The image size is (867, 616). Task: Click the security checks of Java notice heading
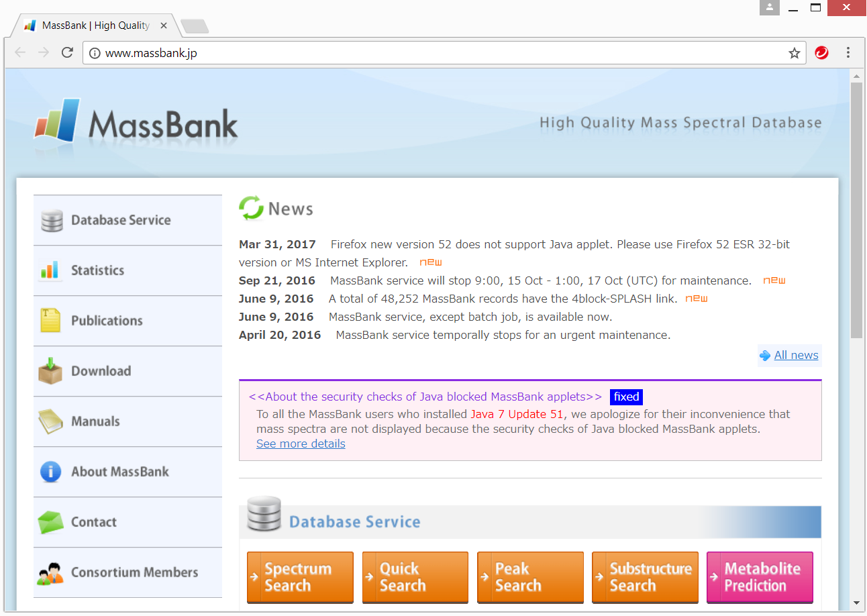pyautogui.click(x=425, y=397)
